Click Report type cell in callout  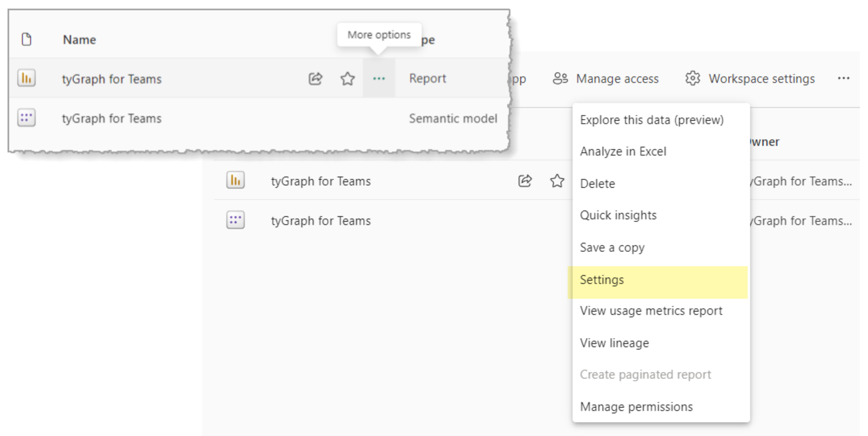tap(427, 79)
